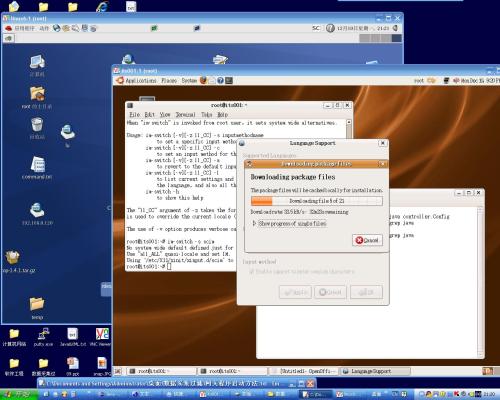Open mail client icon in Ubuntu panel
Viewport: 500px width, 400px height.
pos(212,80)
